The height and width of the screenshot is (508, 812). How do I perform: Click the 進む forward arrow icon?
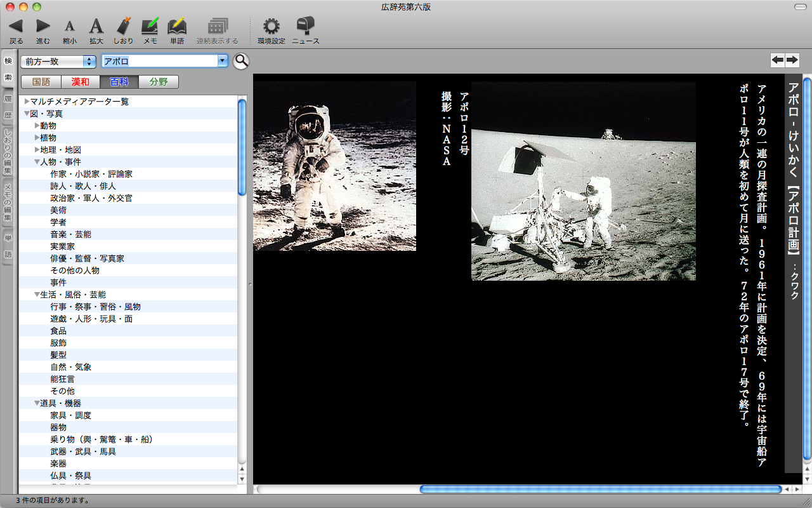point(43,26)
